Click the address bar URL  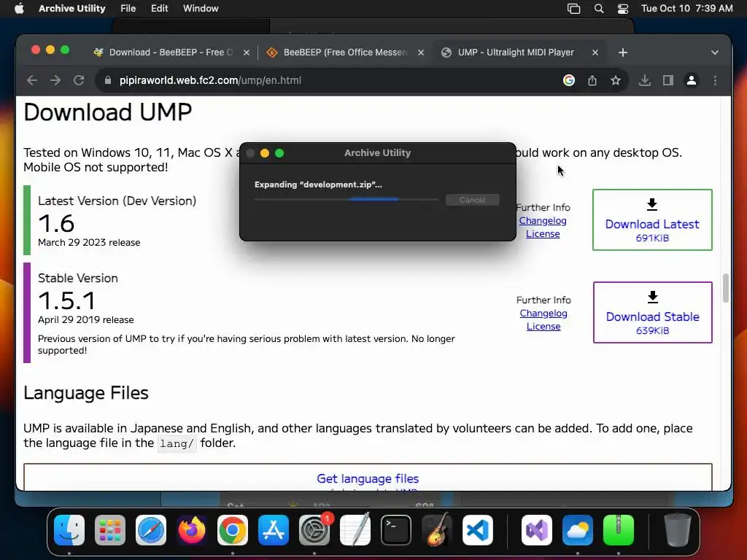point(210,80)
